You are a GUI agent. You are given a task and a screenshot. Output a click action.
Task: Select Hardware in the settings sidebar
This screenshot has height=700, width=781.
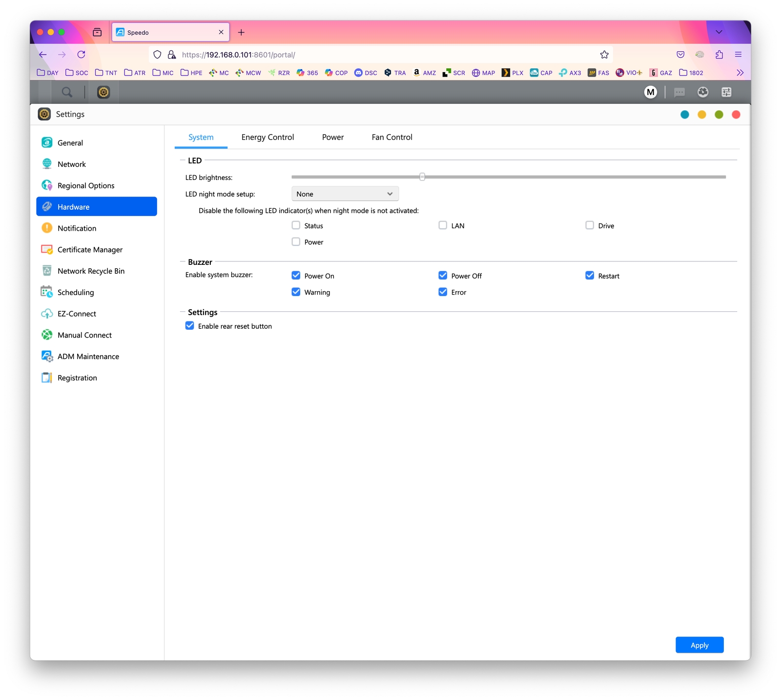point(97,206)
